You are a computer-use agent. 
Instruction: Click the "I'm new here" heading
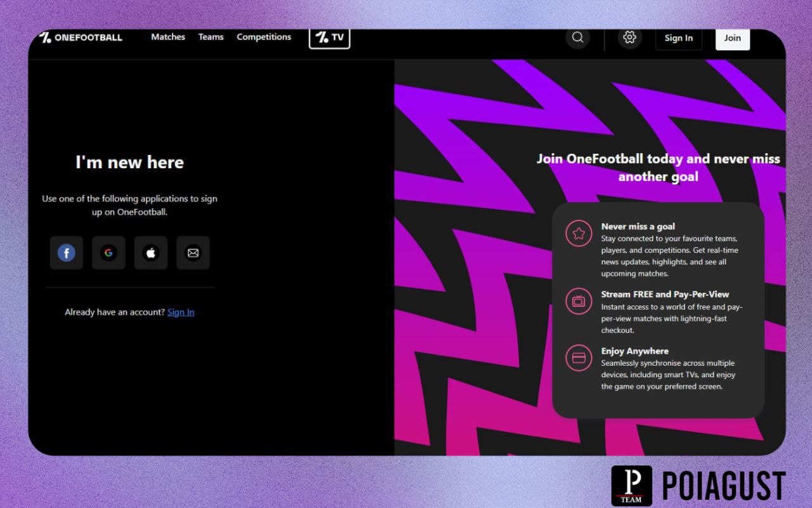tap(129, 163)
